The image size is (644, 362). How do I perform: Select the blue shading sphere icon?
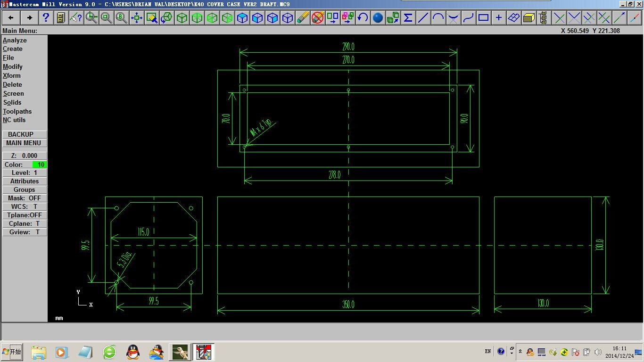coord(378,18)
